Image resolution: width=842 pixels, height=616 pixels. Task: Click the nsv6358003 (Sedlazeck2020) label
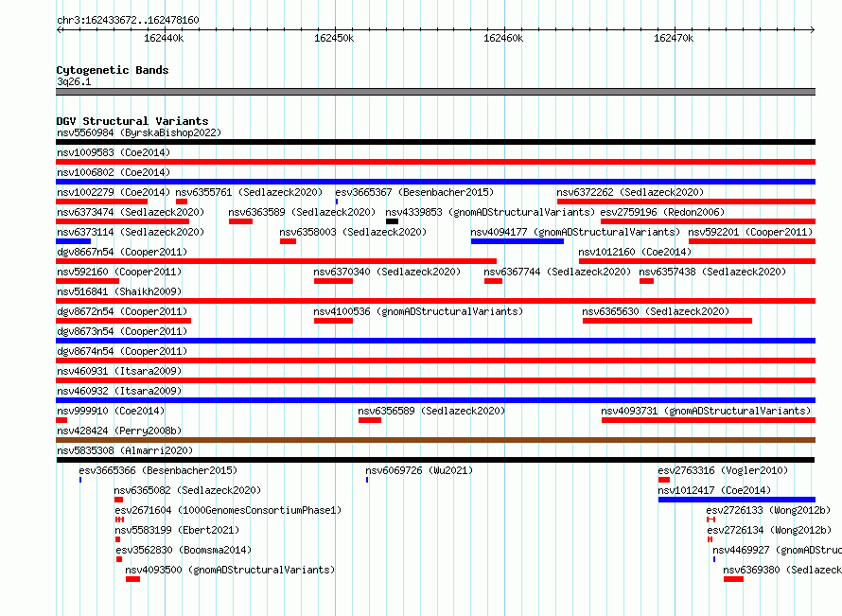pos(353,232)
